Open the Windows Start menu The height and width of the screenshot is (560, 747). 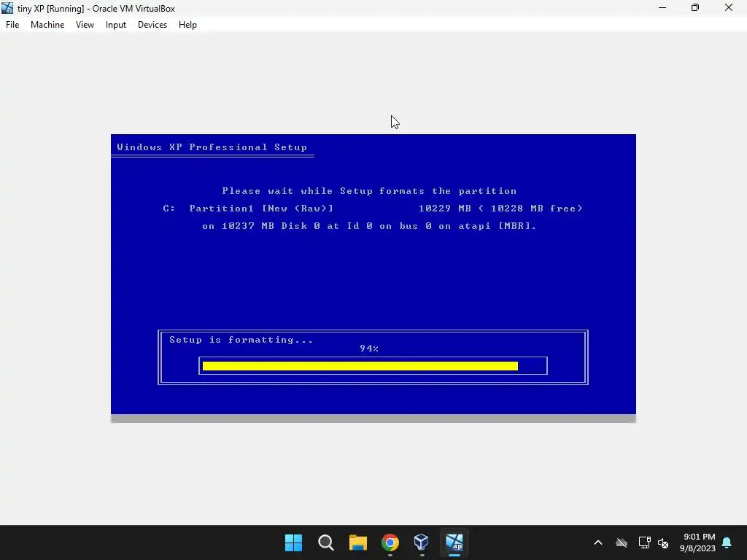coord(293,542)
